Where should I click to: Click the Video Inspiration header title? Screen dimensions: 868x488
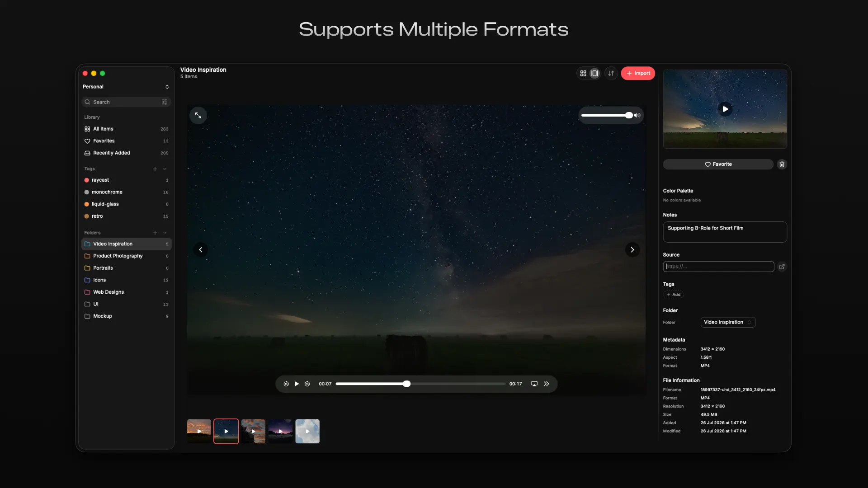[x=203, y=70]
